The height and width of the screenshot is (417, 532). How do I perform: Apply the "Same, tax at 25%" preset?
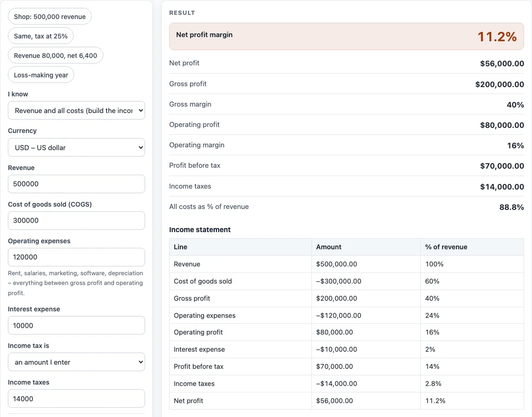click(x=41, y=36)
